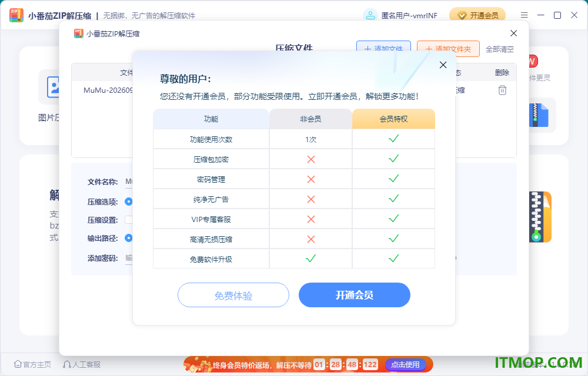This screenshot has width=588, height=376.
Task: Click the 全部清空 link
Action: click(x=499, y=49)
